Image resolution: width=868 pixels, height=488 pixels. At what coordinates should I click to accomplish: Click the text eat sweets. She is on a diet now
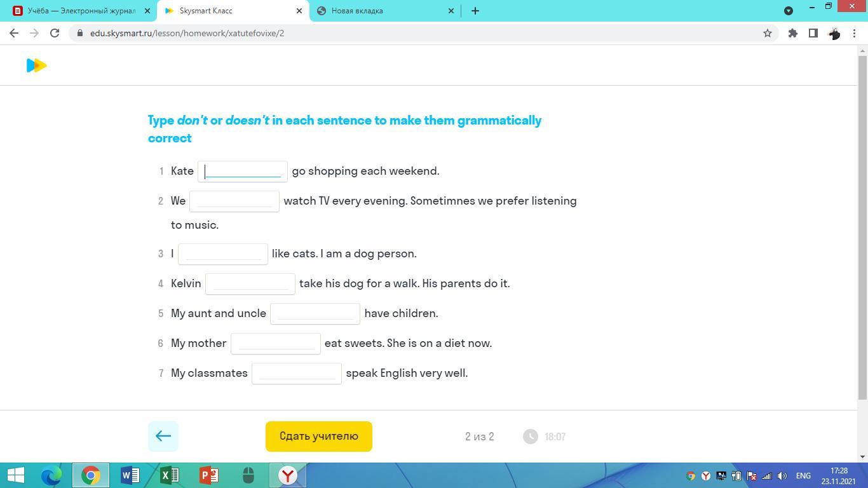coord(408,343)
